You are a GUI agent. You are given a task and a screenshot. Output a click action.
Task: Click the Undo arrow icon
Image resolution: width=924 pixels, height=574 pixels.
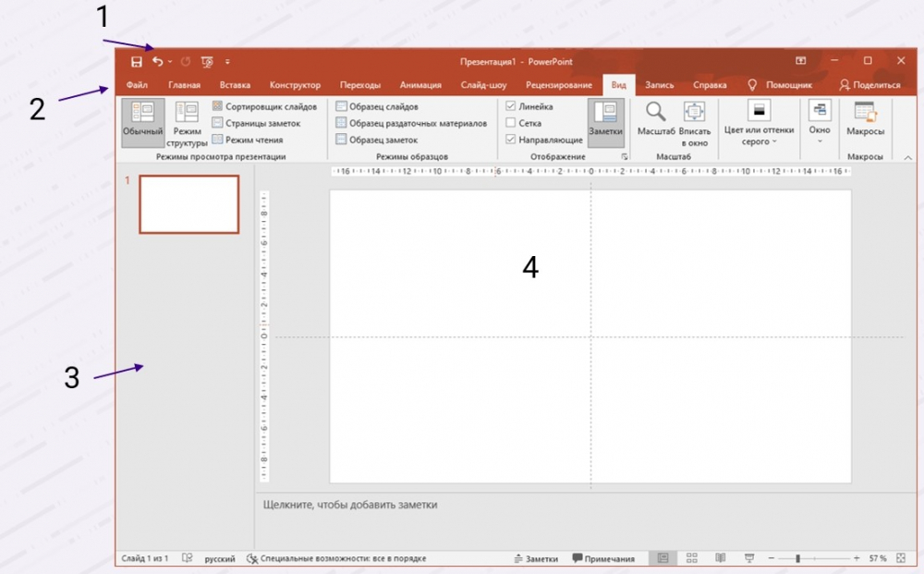tap(157, 61)
